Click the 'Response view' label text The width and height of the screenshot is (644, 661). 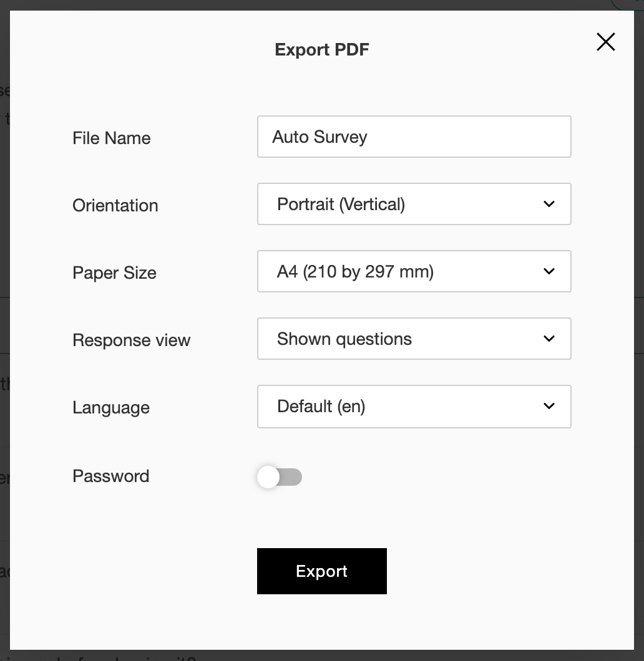[x=131, y=340]
